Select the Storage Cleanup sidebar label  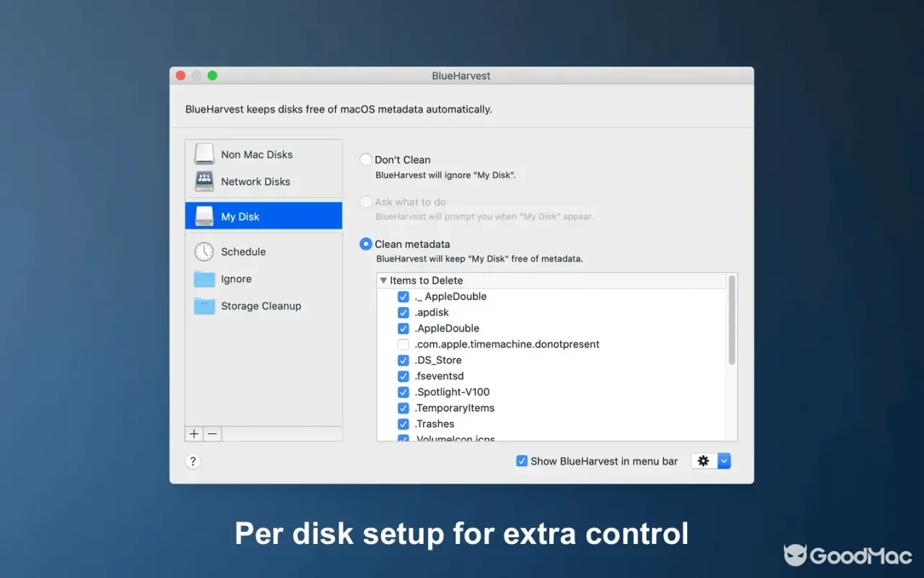261,306
